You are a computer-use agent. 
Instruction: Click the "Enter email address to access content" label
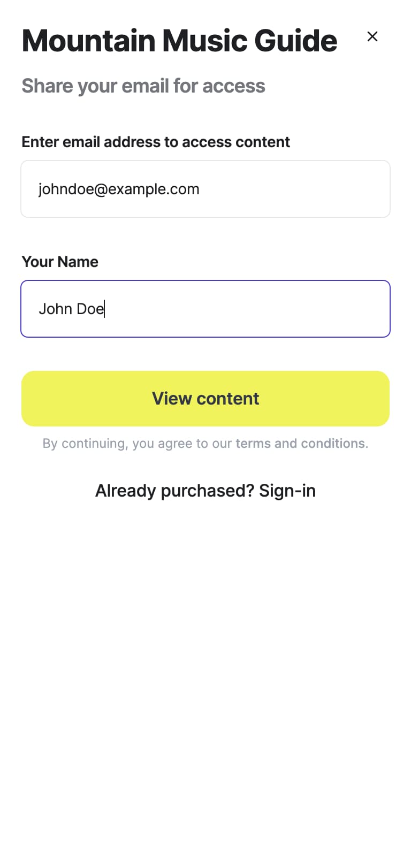tap(156, 142)
